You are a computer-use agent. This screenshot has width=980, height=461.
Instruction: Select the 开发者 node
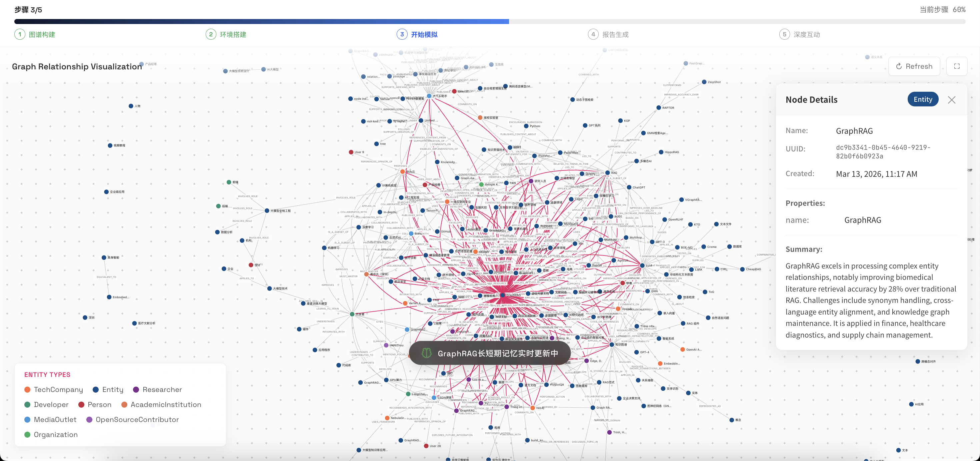pos(352,315)
